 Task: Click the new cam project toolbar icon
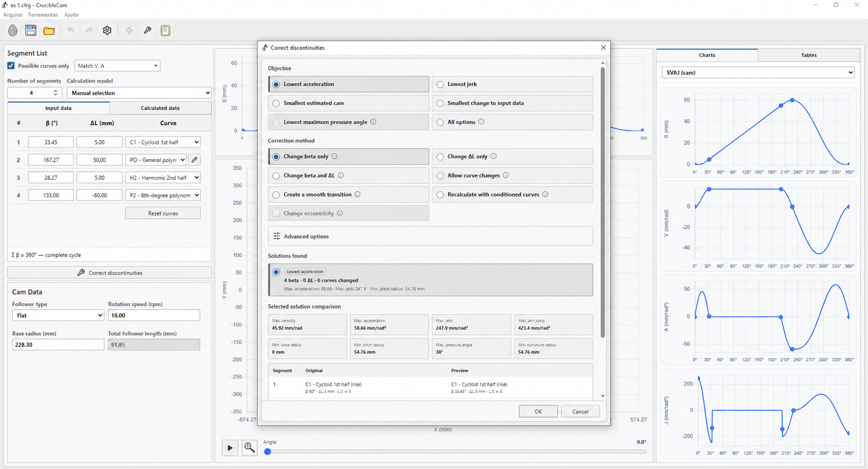pos(13,31)
